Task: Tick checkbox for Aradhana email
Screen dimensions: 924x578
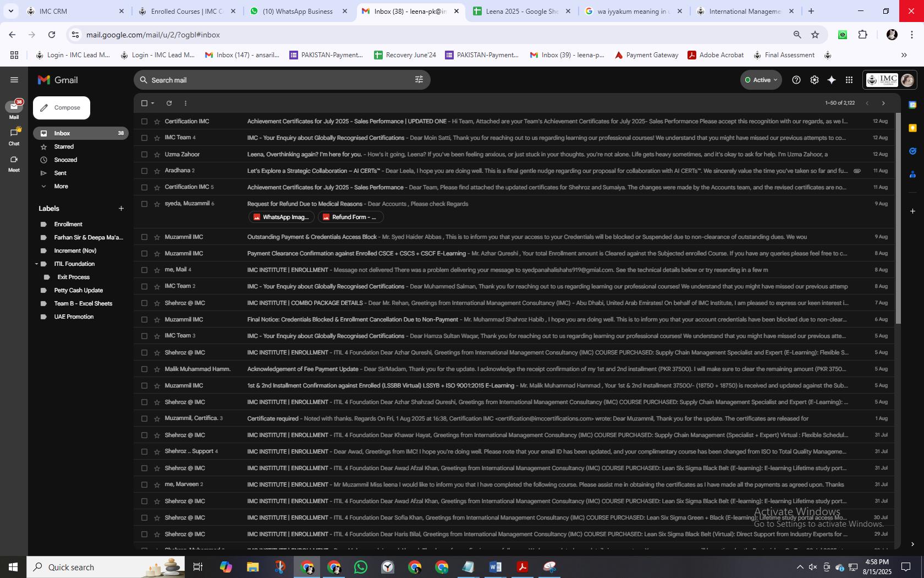Action: click(144, 171)
